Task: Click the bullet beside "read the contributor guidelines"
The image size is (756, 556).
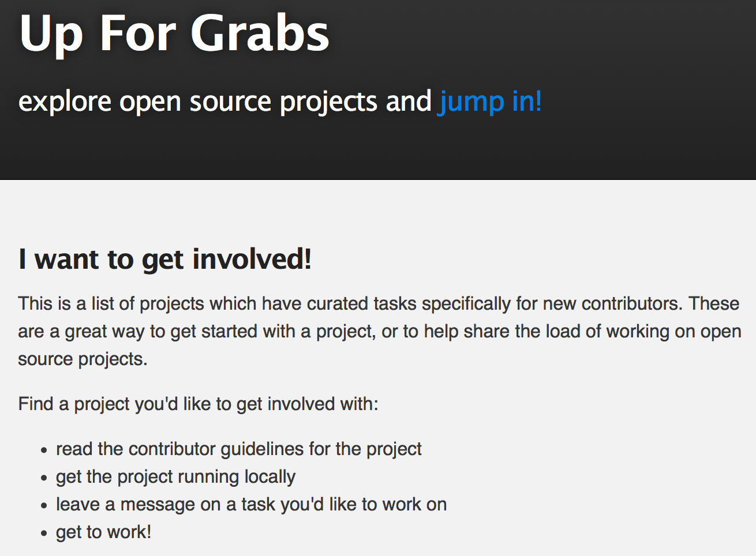Action: click(44, 450)
